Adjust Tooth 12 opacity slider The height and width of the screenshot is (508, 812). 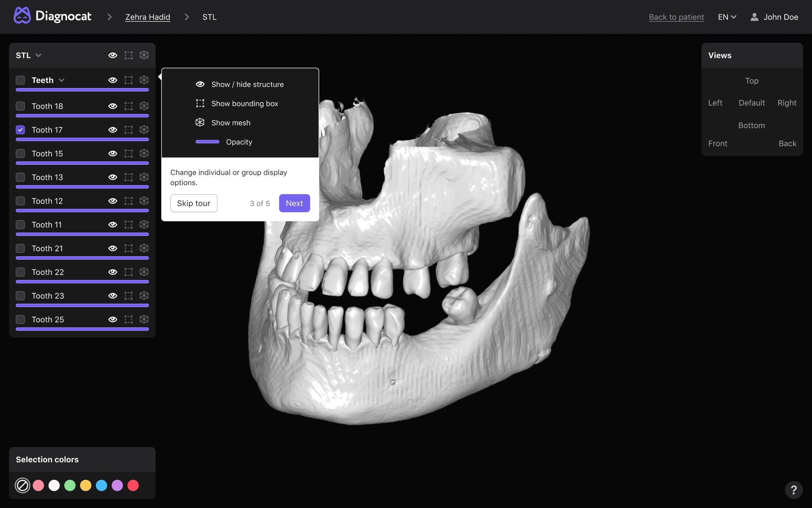pos(82,210)
